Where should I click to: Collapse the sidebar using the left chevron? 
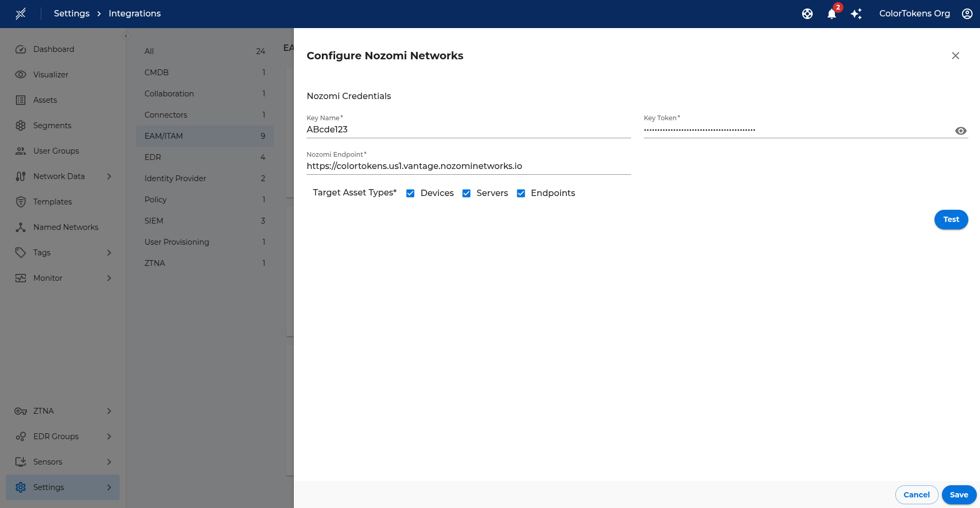pos(126,35)
